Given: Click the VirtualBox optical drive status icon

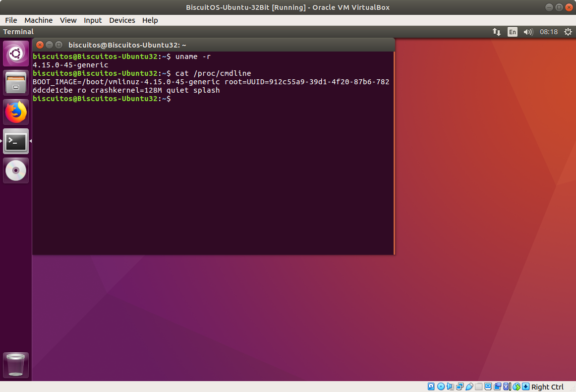Looking at the screenshot, I should coord(441,387).
